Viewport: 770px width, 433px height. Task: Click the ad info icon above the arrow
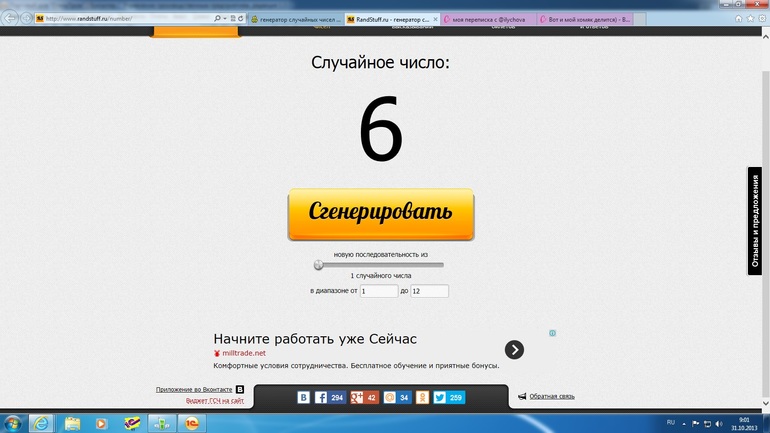[x=552, y=333]
